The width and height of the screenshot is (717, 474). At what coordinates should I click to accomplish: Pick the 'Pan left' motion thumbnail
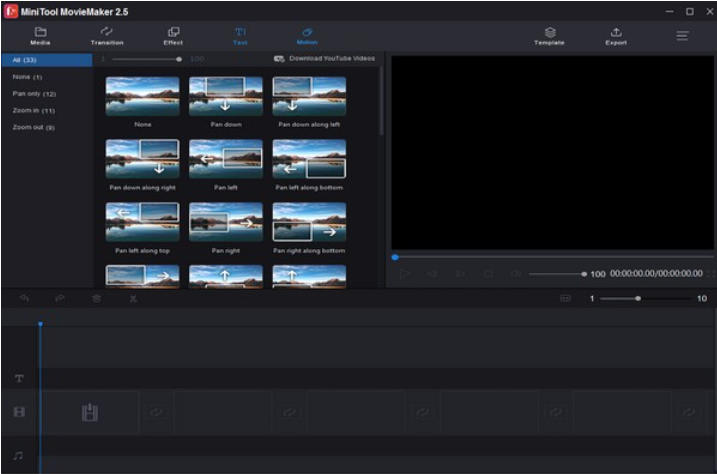click(226, 159)
